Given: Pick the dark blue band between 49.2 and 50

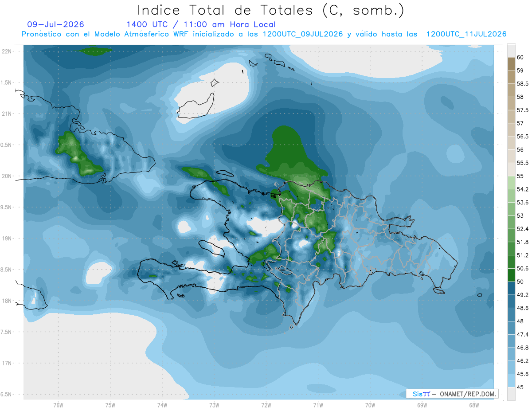Looking at the screenshot, I should (511, 289).
